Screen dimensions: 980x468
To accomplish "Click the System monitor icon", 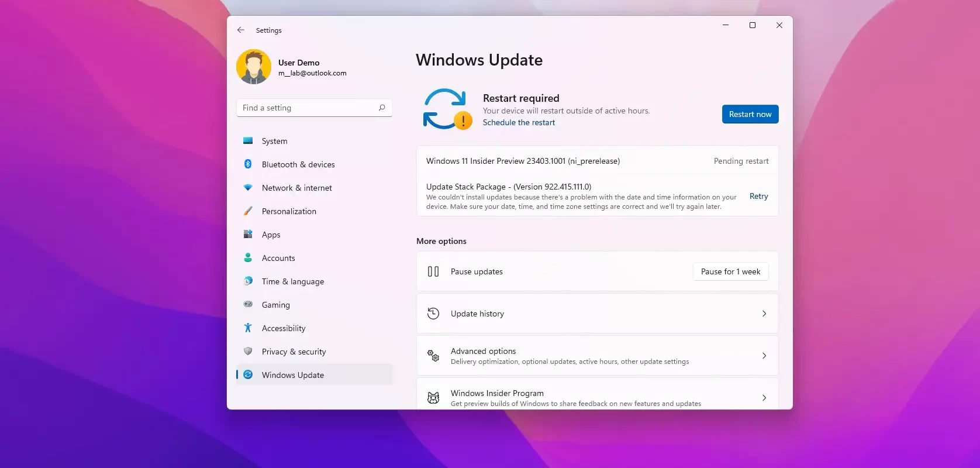I will (x=248, y=141).
